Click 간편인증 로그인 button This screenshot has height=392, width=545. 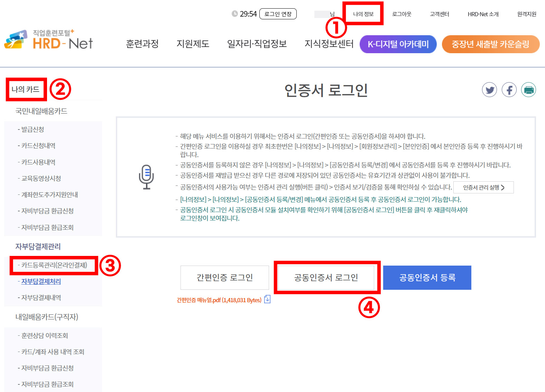point(225,278)
